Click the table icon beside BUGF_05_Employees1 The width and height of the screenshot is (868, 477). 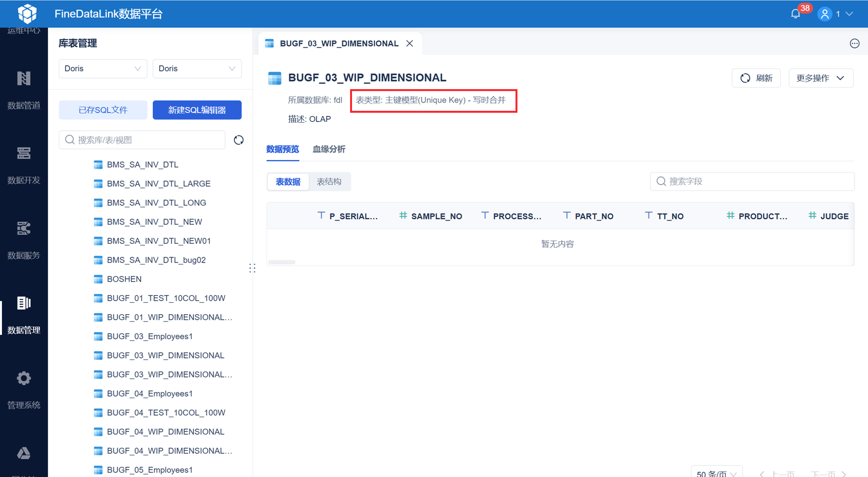pyautogui.click(x=98, y=470)
